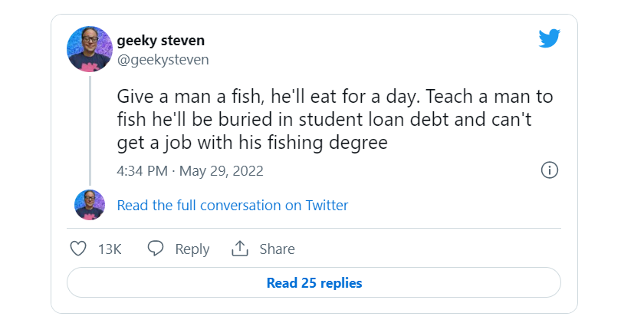Click the 4:34 PM time in the timestamp
The image size is (644, 333).
coord(142,171)
